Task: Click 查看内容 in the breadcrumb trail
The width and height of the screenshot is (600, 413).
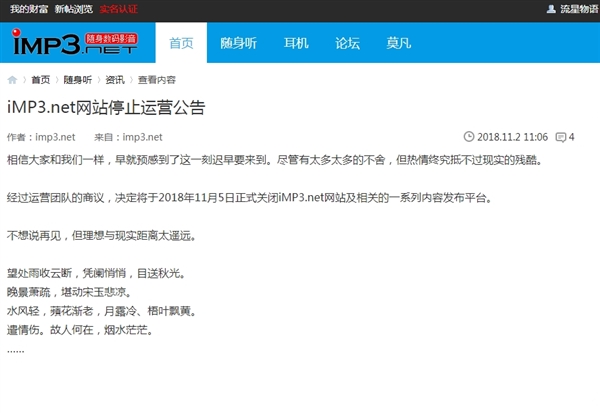Action: coord(157,80)
